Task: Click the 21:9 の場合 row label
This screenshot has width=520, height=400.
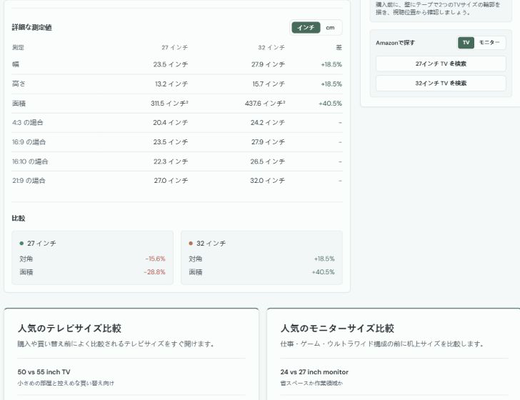Action: [x=29, y=181]
